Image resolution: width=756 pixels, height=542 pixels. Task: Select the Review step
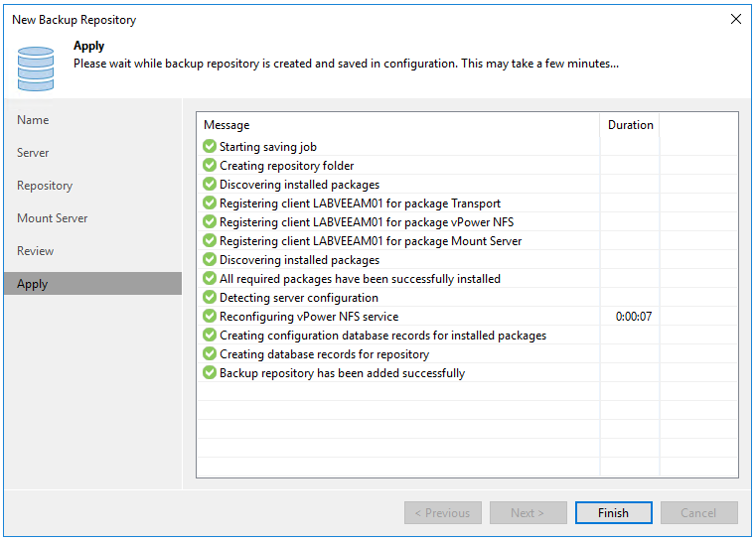click(36, 251)
